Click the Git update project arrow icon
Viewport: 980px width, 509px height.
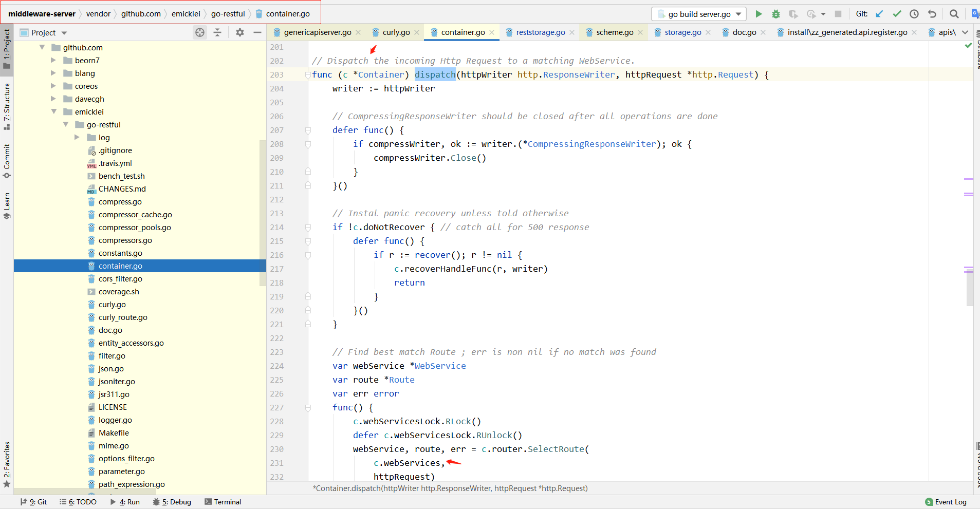880,14
